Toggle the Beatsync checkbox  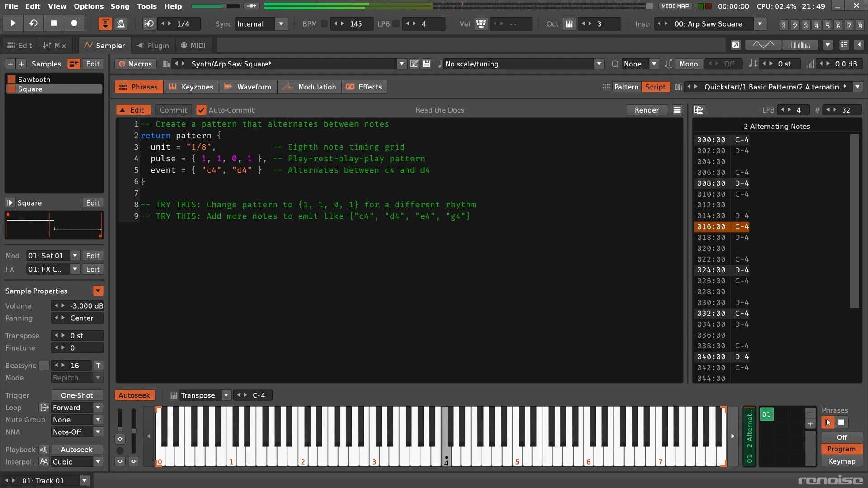[x=44, y=365]
